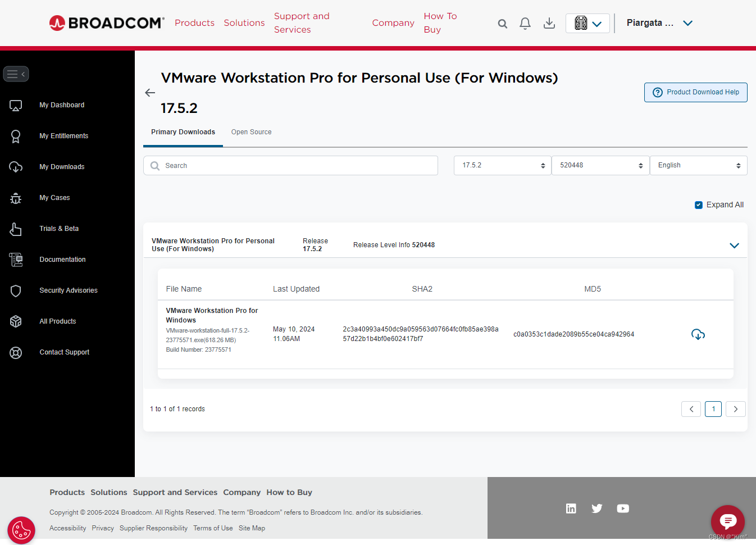The image size is (756, 545).
Task: Click the Last Updated column header
Action: [x=296, y=289]
